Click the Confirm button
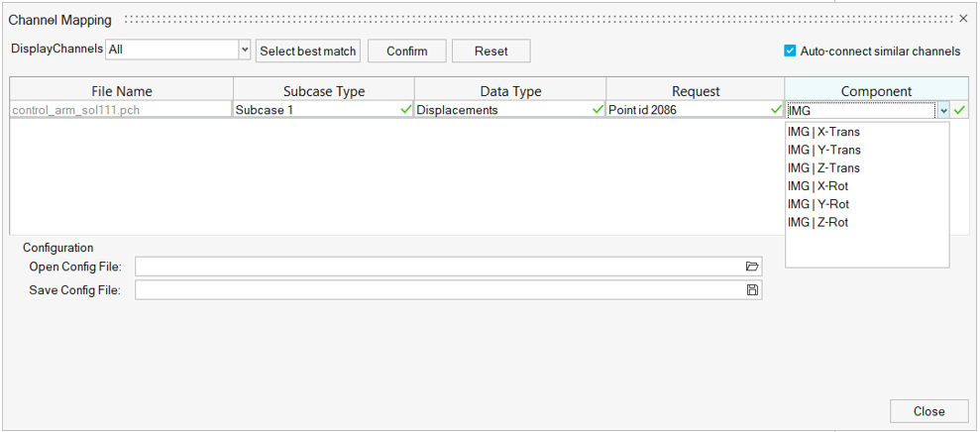The image size is (980, 432). click(x=406, y=52)
